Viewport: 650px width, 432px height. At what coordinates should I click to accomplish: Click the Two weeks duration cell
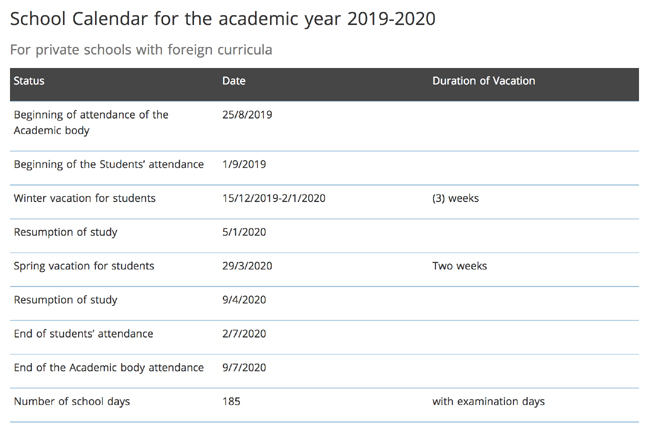coord(459,266)
